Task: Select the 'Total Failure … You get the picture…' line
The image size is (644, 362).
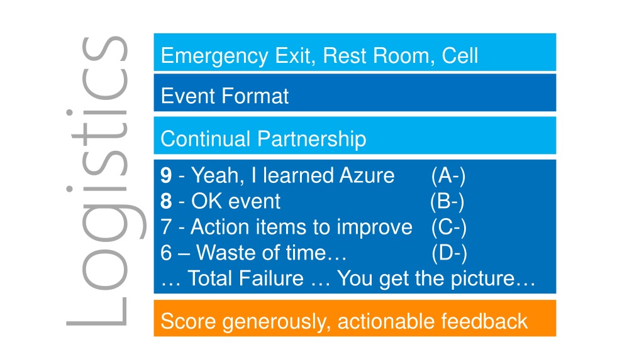Action: 348,278
